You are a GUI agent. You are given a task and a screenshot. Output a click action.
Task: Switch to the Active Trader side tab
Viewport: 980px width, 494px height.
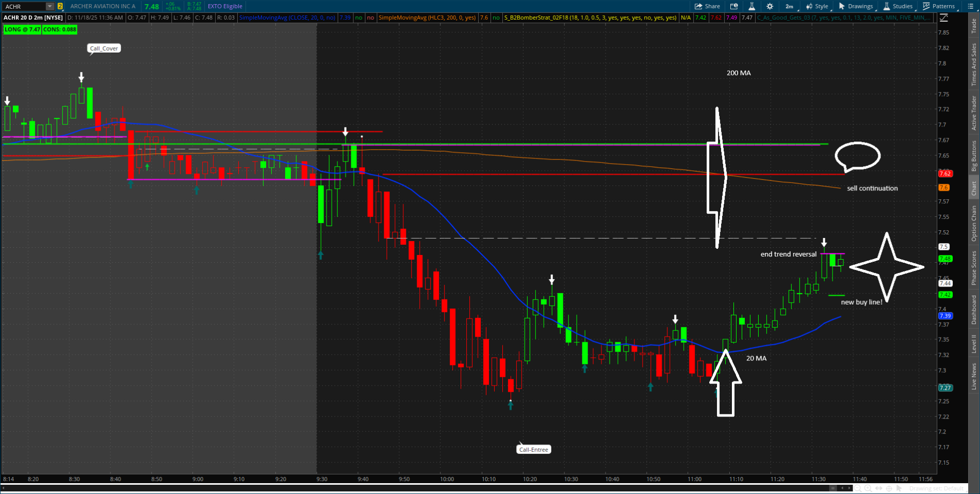coord(974,113)
